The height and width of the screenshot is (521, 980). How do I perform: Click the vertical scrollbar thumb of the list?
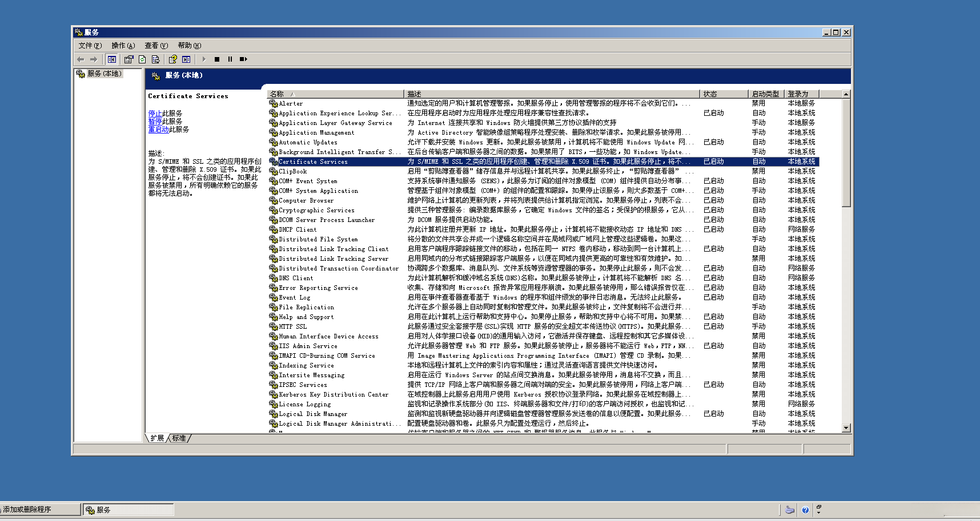coord(846,152)
